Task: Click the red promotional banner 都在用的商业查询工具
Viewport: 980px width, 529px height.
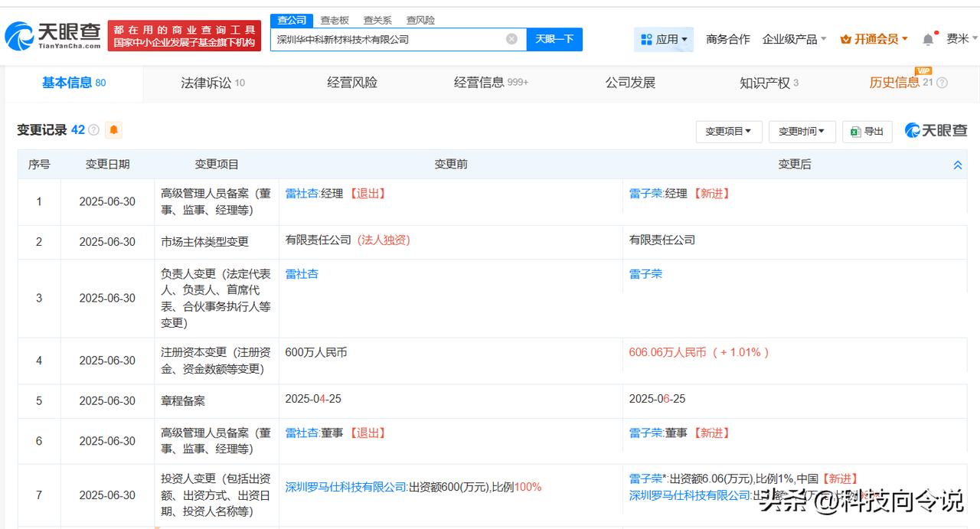Action: pyautogui.click(x=185, y=36)
